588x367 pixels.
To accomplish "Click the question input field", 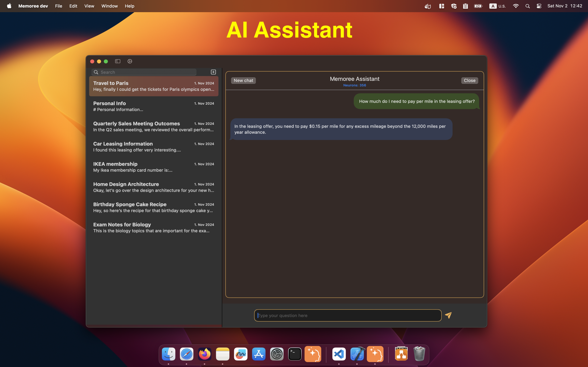I will [x=348, y=315].
